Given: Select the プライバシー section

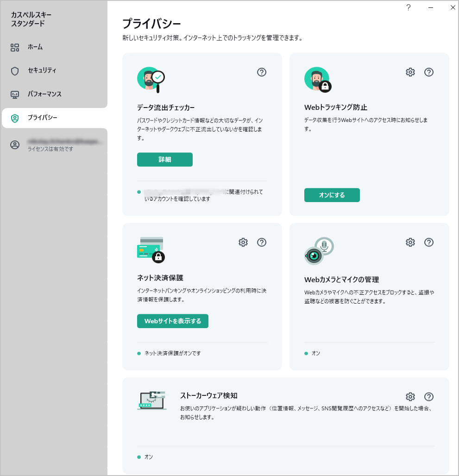Looking at the screenshot, I should (54, 118).
